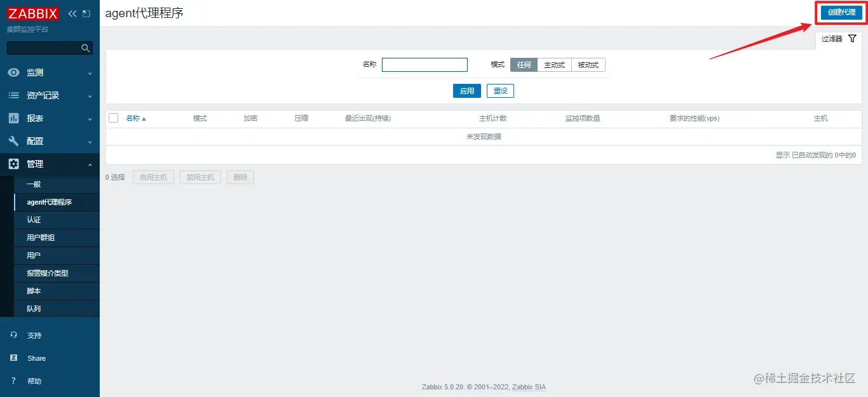Viewport: 868px width, 397px height.
Task: Open the Share link in sidebar
Action: (37, 358)
